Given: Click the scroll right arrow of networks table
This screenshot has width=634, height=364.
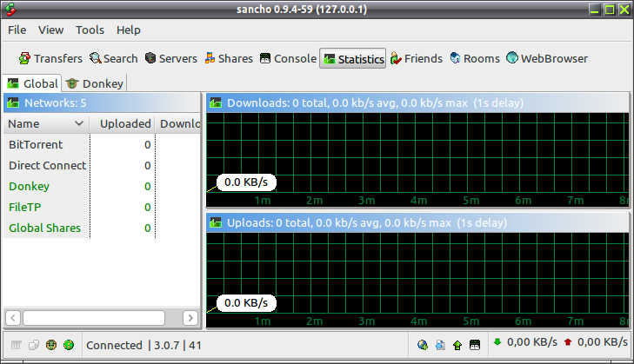Looking at the screenshot, I should coord(190,318).
